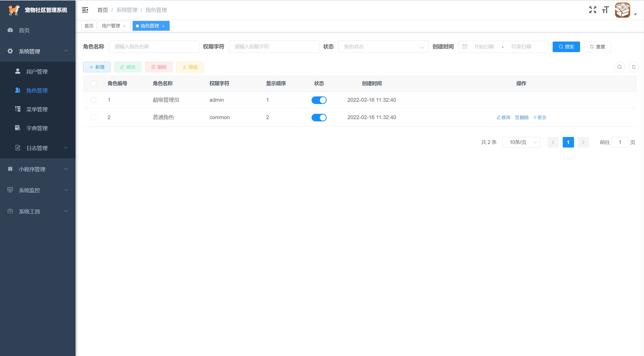Open the 角色状态 dropdown
The image size is (644, 356).
pyautogui.click(x=383, y=47)
